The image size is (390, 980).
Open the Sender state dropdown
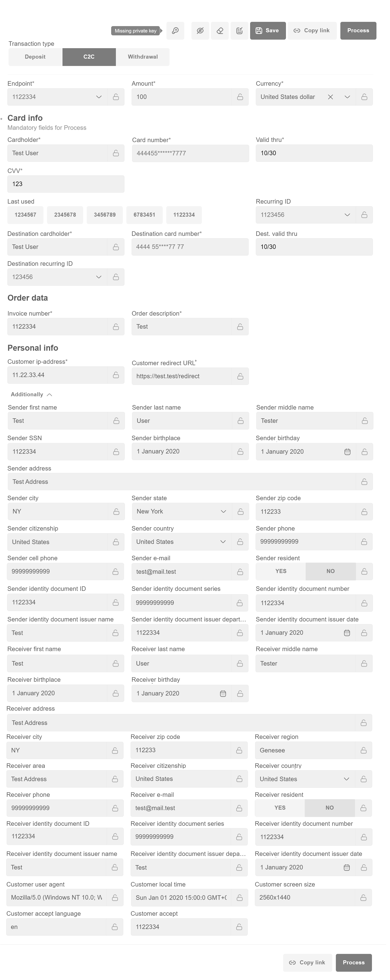coord(224,511)
